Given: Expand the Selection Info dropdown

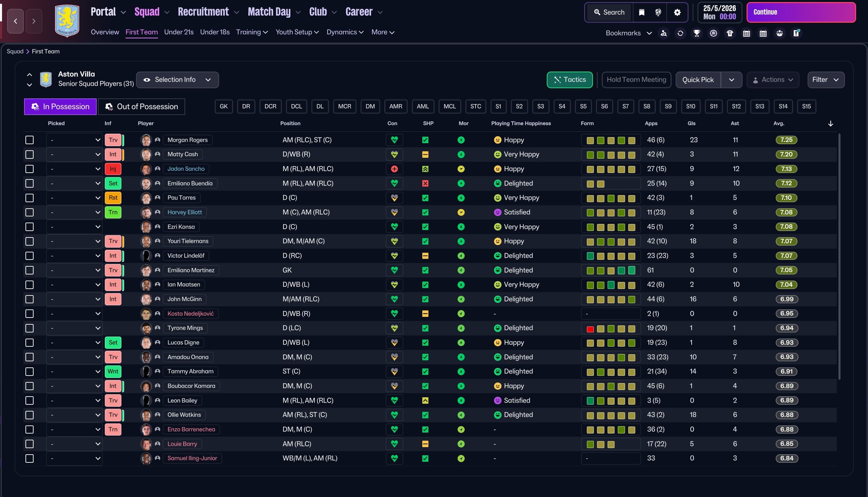Looking at the screenshot, I should 177,79.
